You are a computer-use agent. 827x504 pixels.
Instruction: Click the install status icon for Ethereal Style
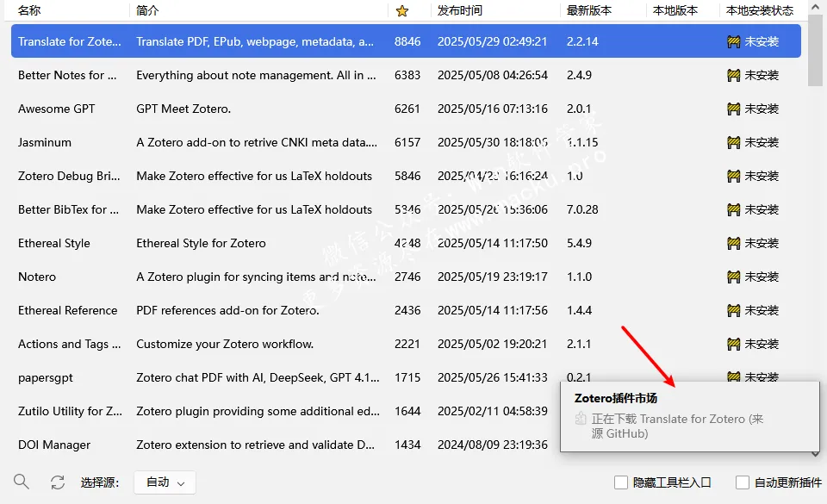(734, 244)
